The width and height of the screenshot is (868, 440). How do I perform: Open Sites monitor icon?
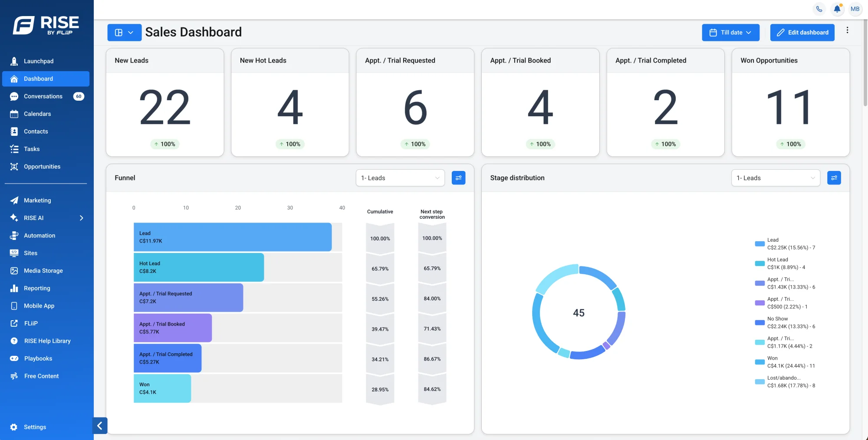[x=14, y=253]
